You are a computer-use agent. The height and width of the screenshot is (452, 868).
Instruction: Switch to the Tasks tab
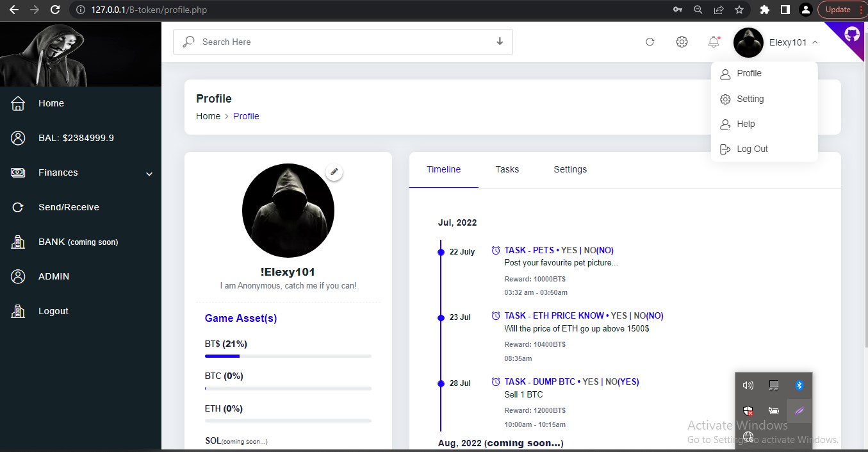tap(507, 169)
